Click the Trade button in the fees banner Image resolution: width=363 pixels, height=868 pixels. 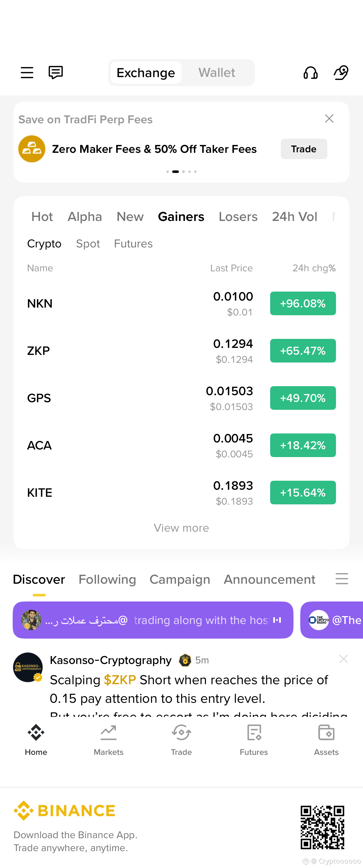(x=304, y=149)
